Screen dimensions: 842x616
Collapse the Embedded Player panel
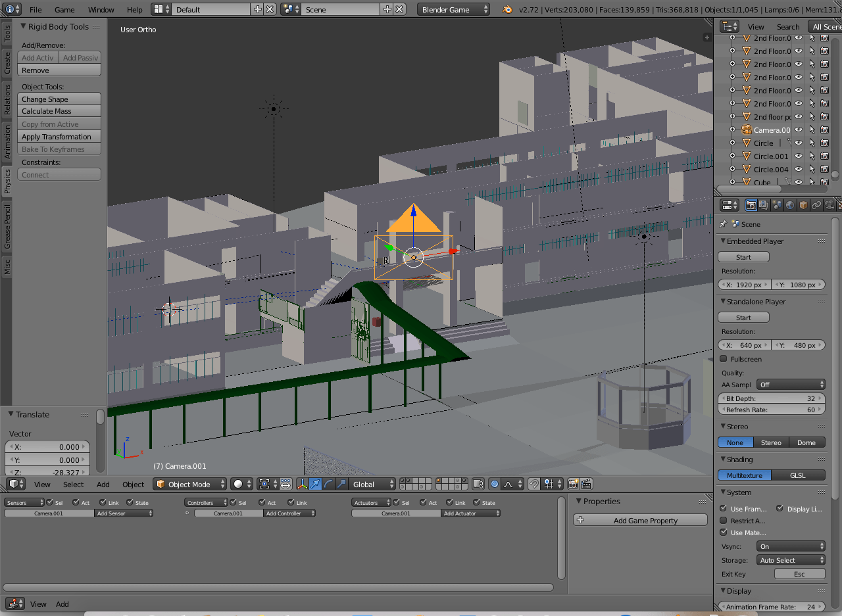point(723,241)
